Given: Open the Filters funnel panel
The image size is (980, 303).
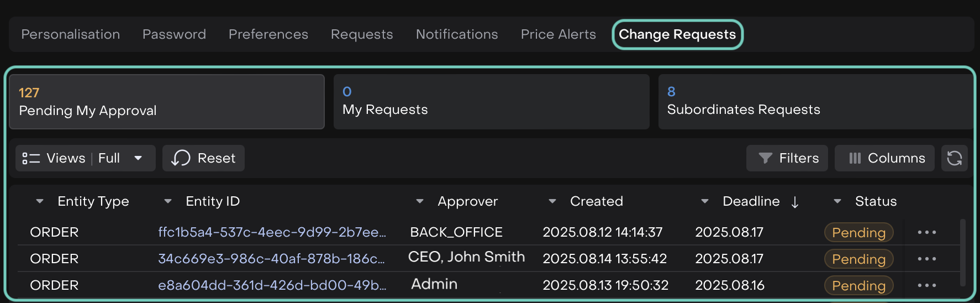Looking at the screenshot, I should [x=787, y=158].
